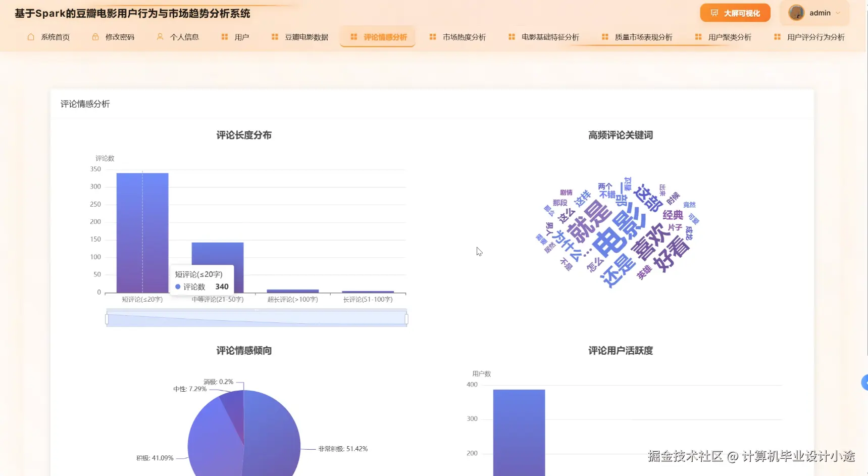Click the home icon beside 系统首页

click(30, 36)
